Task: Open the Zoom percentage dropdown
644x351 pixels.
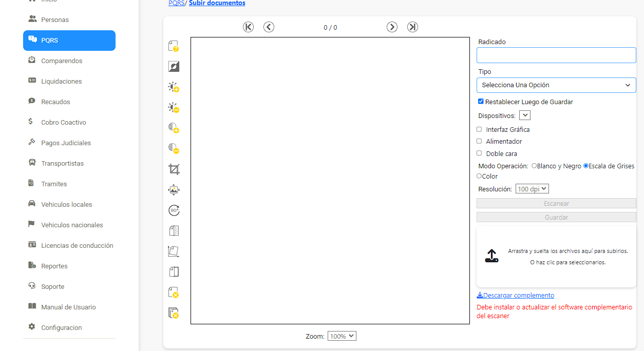Action: click(x=342, y=336)
